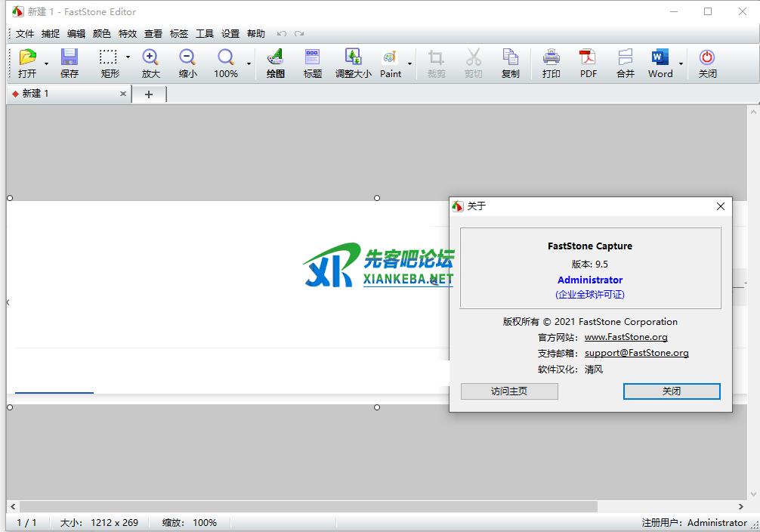760x532 pixels.
Task: Click the Visit Homepage (访问主页) button
Action: [509, 391]
